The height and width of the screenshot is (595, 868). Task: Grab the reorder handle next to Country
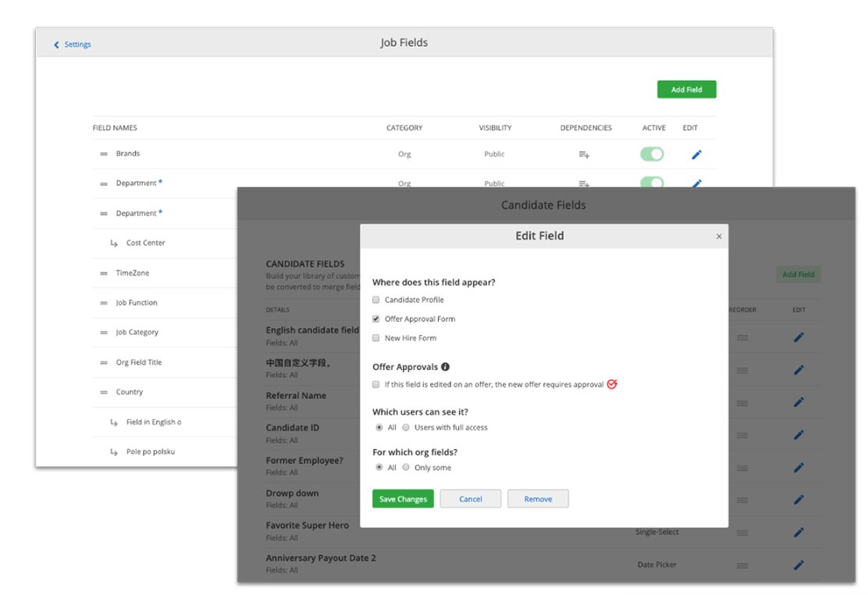(104, 392)
